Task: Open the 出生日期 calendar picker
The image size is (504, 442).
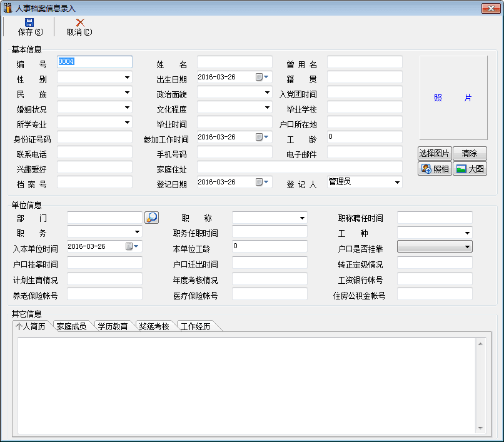Action: coord(262,78)
